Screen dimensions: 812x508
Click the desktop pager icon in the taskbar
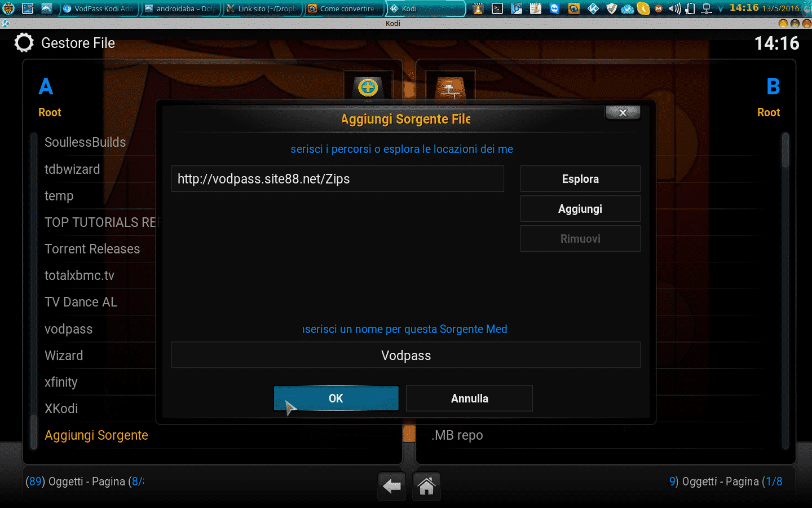[28, 8]
